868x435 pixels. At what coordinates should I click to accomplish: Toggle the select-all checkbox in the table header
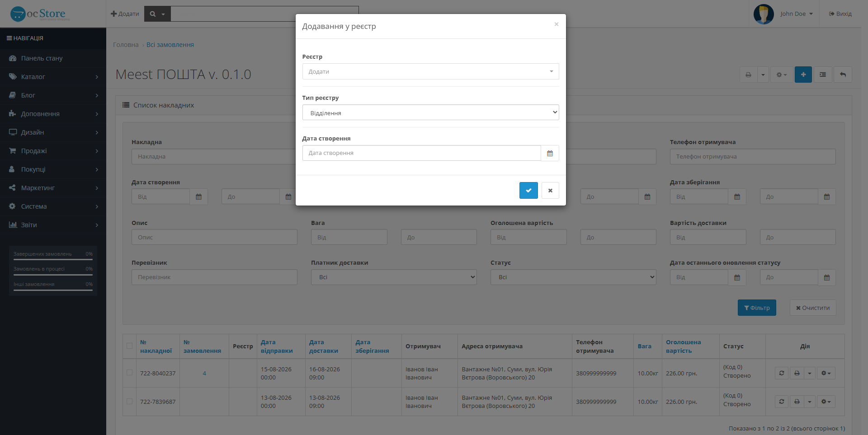coord(129,346)
